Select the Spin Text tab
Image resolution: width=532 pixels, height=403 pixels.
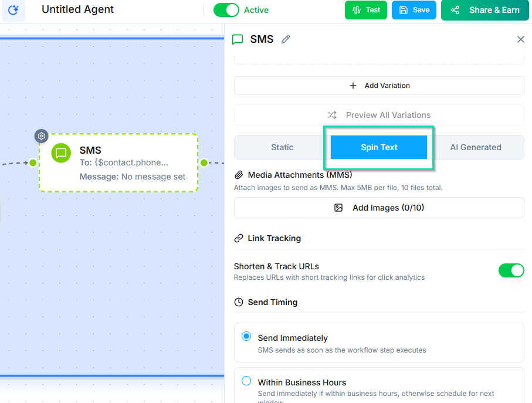point(379,147)
